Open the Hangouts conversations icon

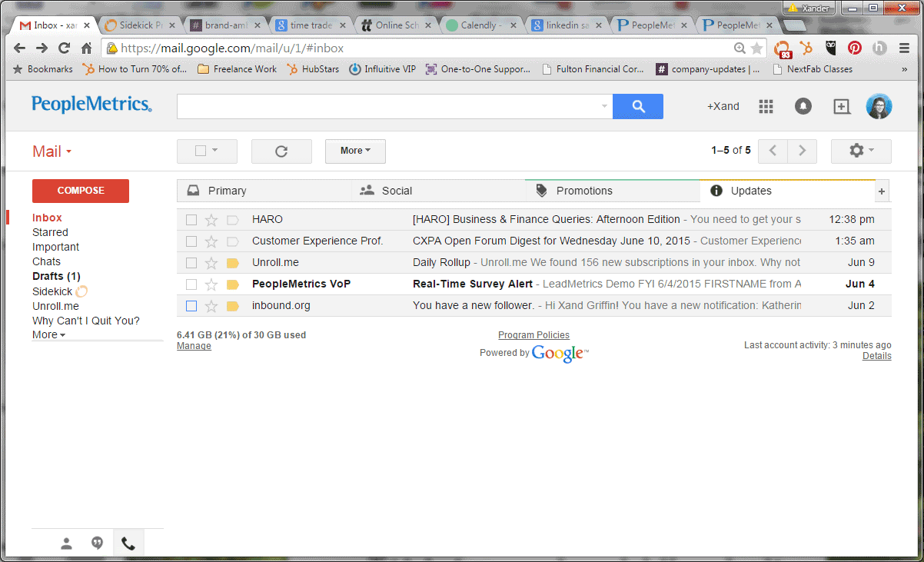pyautogui.click(x=97, y=544)
